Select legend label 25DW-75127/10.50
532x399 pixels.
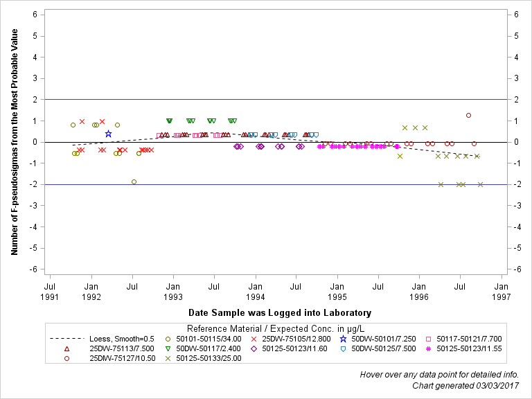[x=123, y=358]
